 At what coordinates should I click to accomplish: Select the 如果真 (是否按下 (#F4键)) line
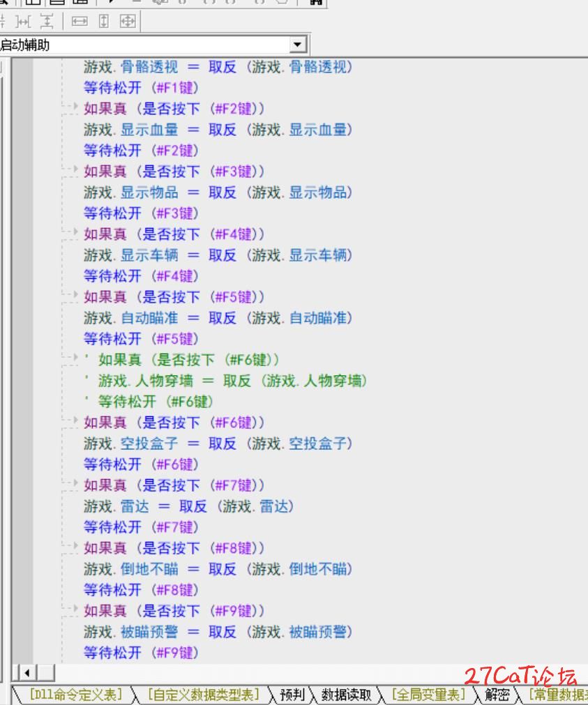click(174, 234)
